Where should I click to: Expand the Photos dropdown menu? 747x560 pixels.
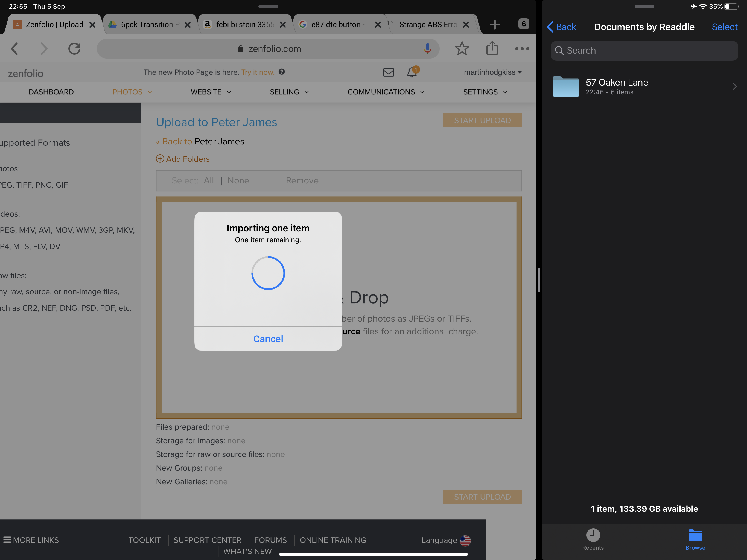coord(132,92)
